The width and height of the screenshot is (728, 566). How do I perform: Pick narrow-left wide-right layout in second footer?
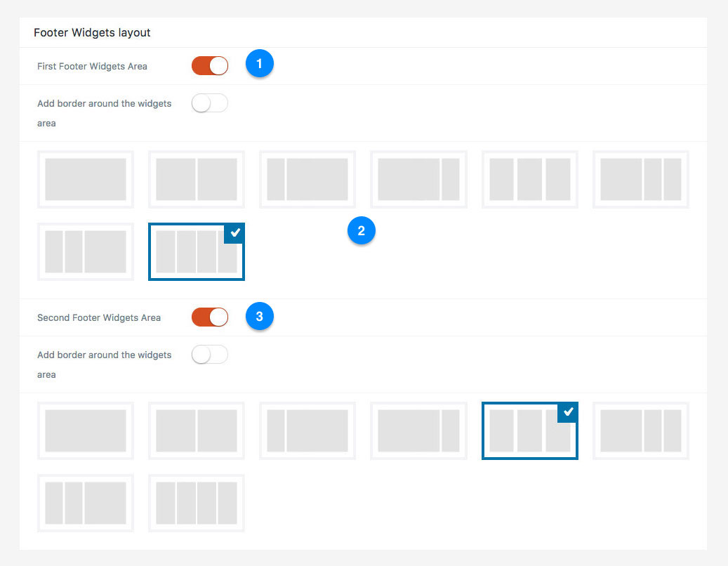tap(307, 431)
